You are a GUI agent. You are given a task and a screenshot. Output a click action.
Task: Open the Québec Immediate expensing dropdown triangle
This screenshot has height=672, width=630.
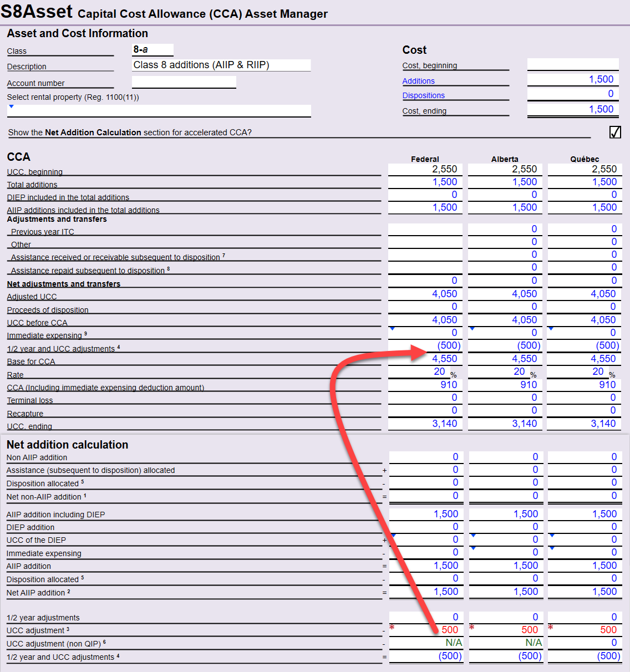(551, 328)
